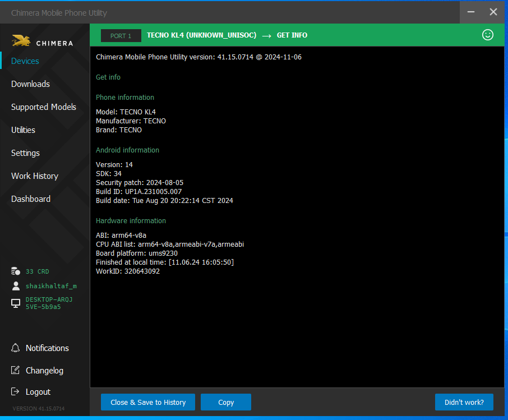
Task: Click the WorkID line in log
Action: click(128, 271)
